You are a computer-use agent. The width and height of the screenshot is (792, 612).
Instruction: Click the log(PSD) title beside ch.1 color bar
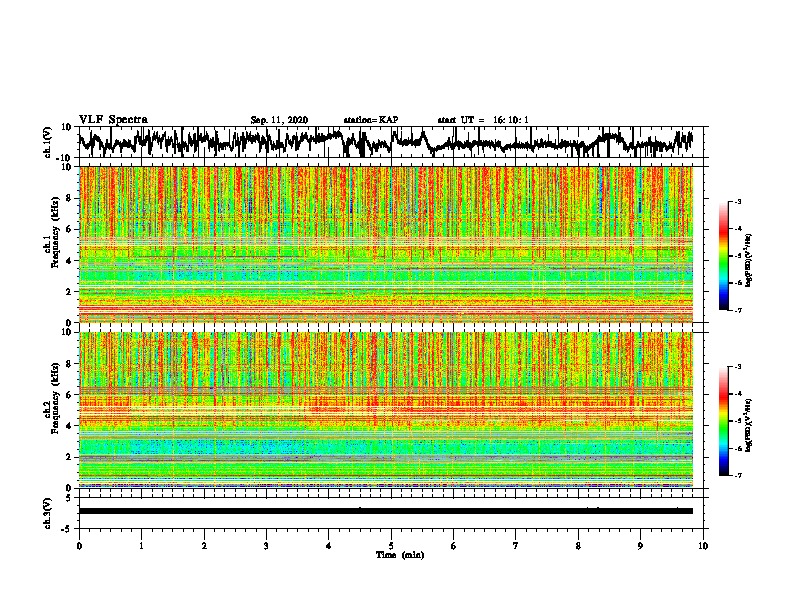pyautogui.click(x=748, y=260)
